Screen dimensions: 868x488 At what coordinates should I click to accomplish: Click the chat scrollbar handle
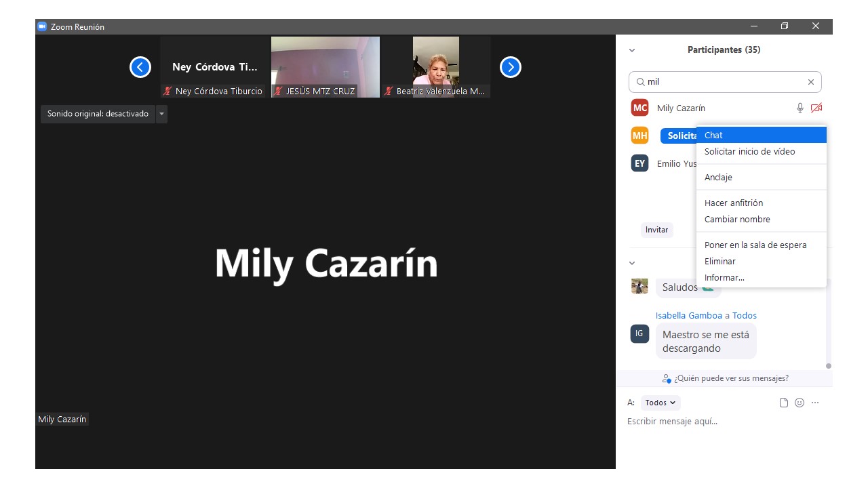[x=828, y=366]
